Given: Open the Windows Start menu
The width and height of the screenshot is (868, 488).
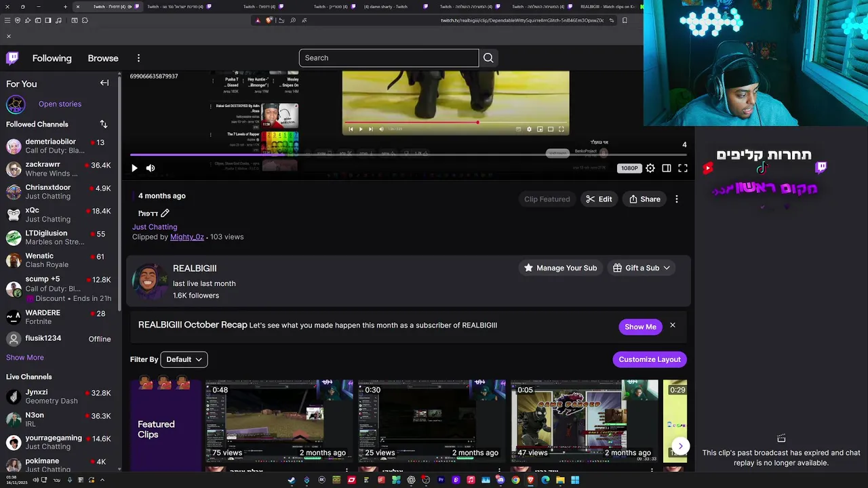Looking at the screenshot, I should point(575,481).
